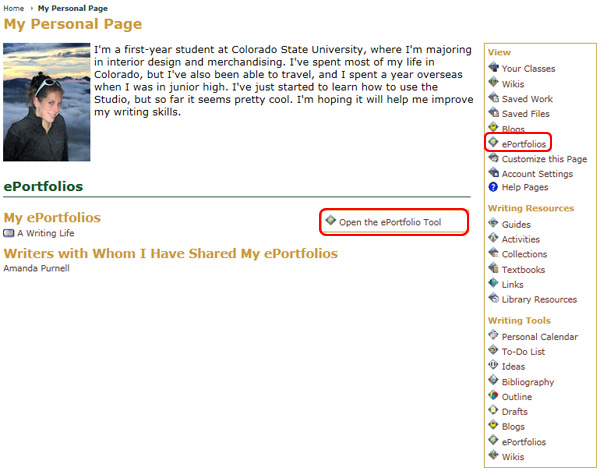The height and width of the screenshot is (471, 600).
Task: Click the ePortfolios icon under Writing Tools
Action: (494, 440)
